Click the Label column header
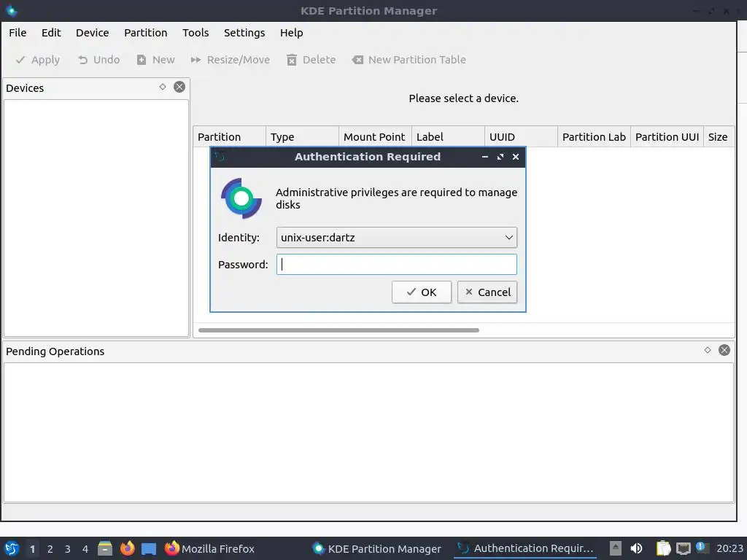 (x=448, y=136)
